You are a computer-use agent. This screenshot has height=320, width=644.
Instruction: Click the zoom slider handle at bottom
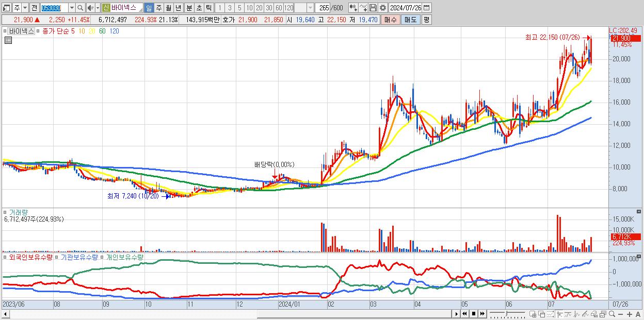pos(507,313)
